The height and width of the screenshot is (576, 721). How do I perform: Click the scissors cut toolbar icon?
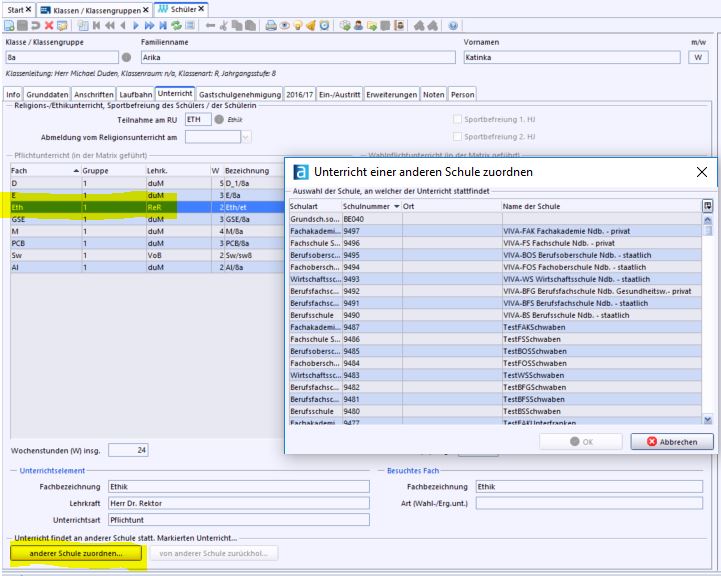[x=224, y=26]
